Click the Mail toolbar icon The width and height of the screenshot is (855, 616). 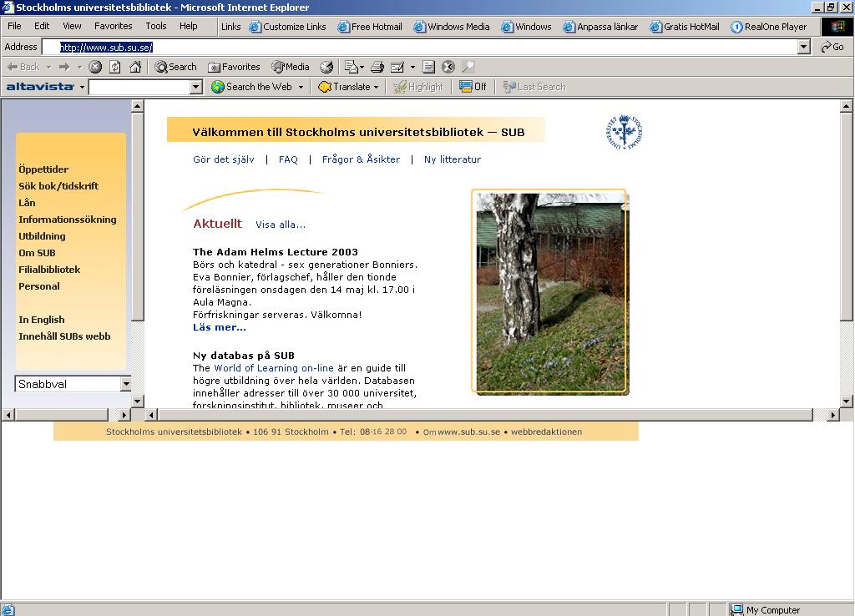(352, 67)
